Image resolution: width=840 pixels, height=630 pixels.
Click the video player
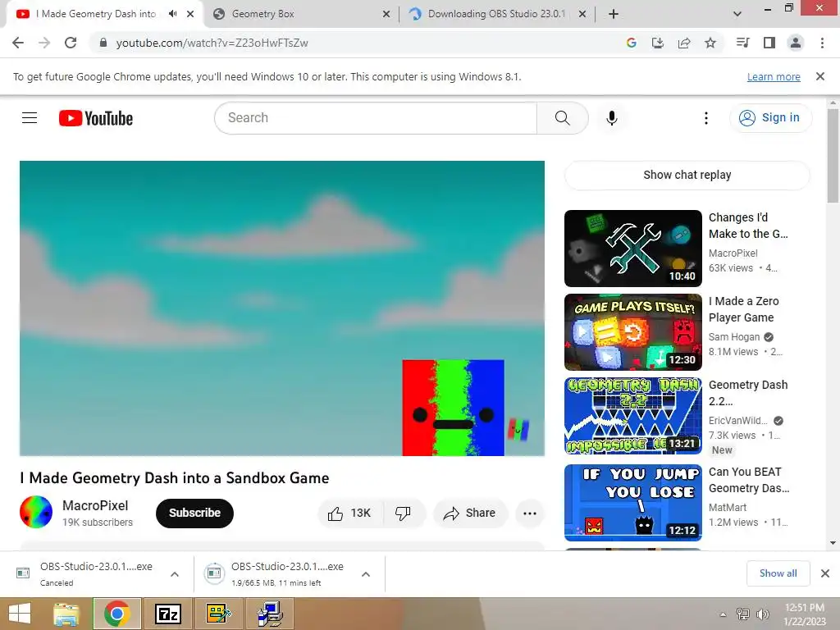(x=282, y=308)
